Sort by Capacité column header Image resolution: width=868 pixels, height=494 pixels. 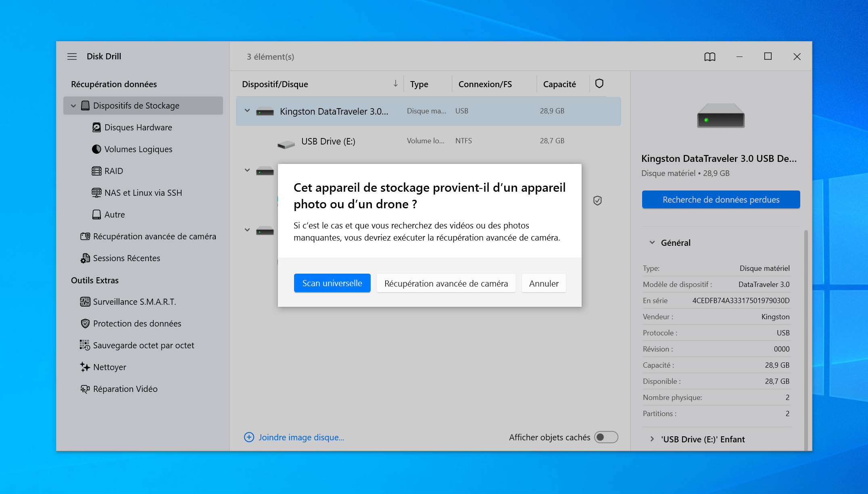coord(559,84)
